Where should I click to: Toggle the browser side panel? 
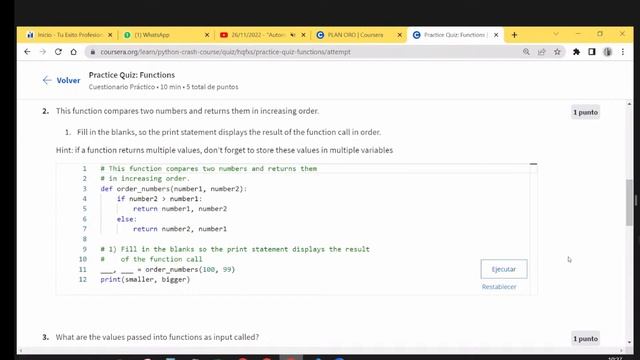pos(592,52)
